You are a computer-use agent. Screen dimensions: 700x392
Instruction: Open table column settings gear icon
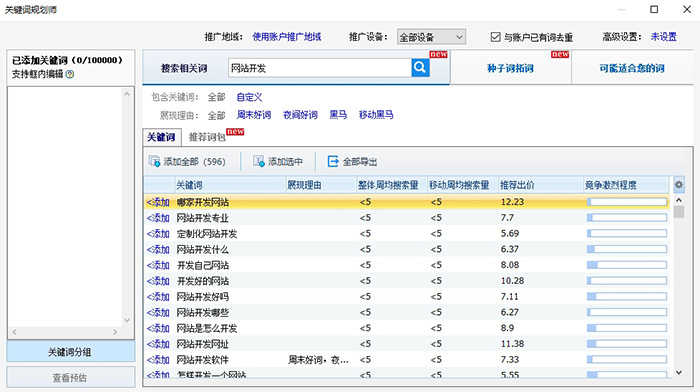coord(679,184)
